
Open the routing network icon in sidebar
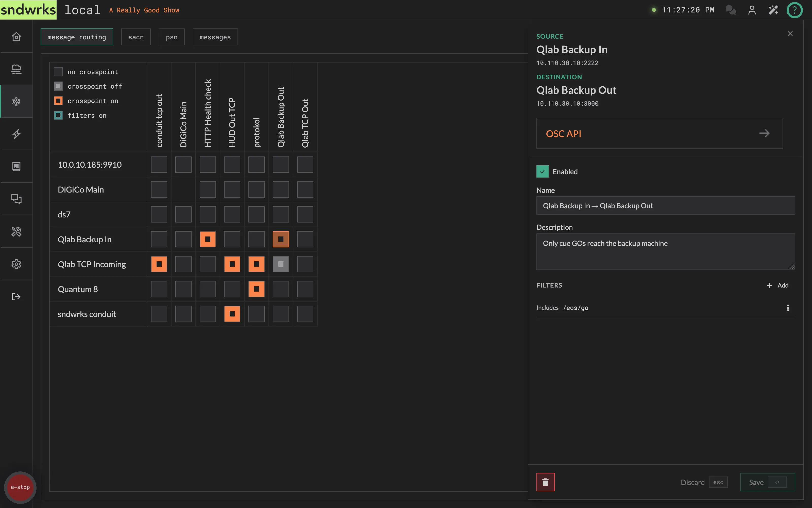coord(16,101)
